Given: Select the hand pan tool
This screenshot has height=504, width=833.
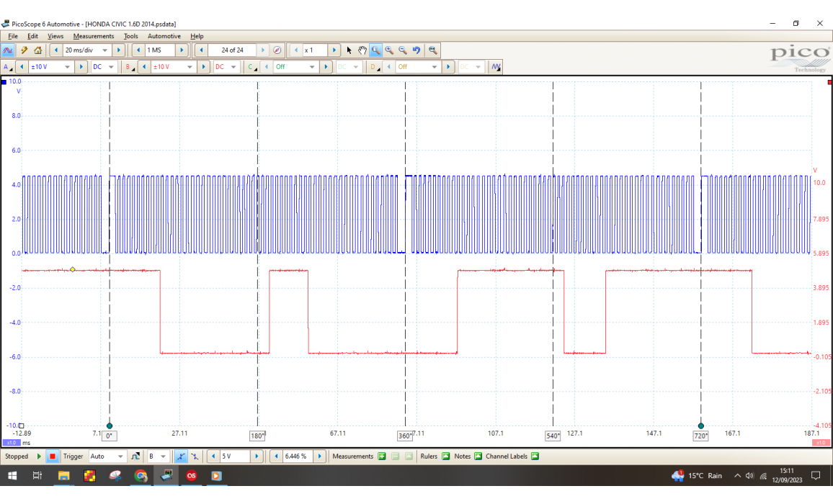Looking at the screenshot, I should tap(362, 50).
